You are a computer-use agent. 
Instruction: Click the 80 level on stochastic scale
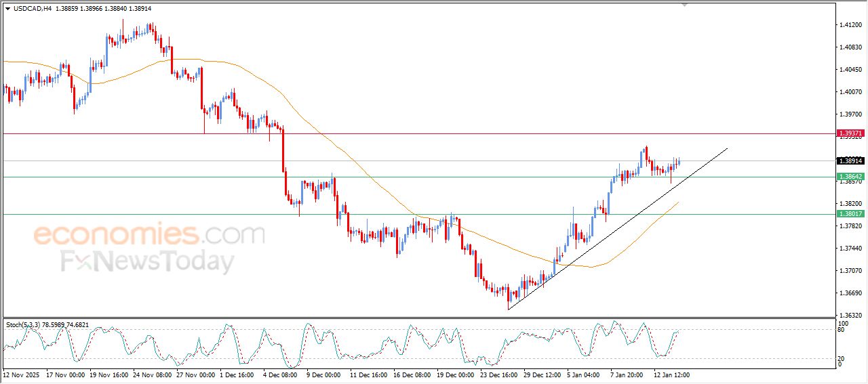[x=840, y=330]
